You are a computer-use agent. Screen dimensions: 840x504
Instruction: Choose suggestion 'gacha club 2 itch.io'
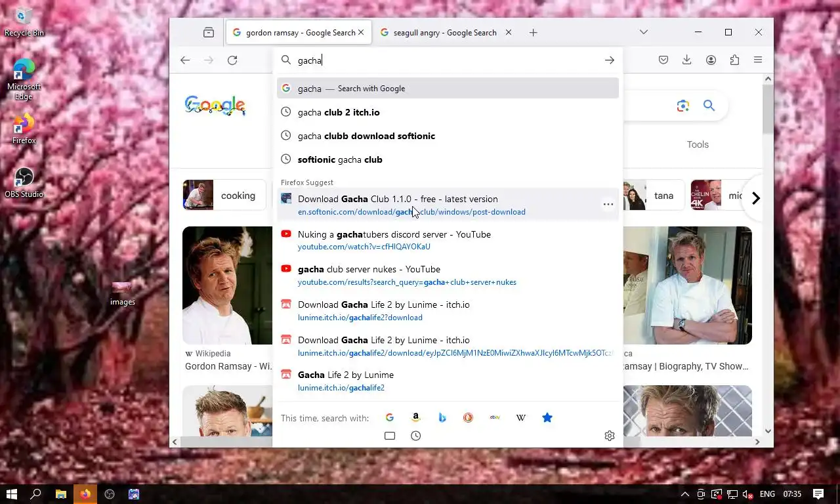[x=448, y=112]
